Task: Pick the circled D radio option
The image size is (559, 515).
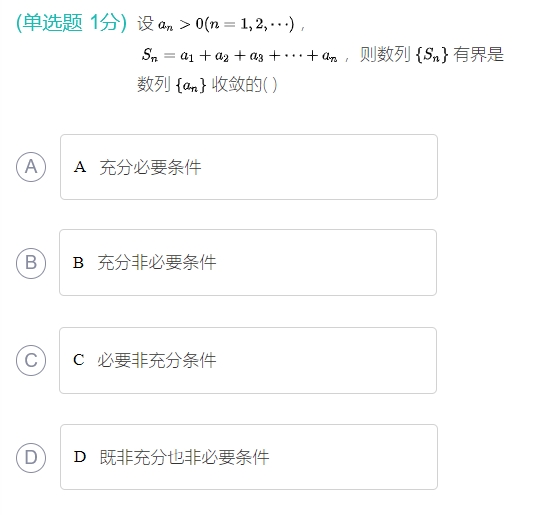Action: (x=31, y=458)
